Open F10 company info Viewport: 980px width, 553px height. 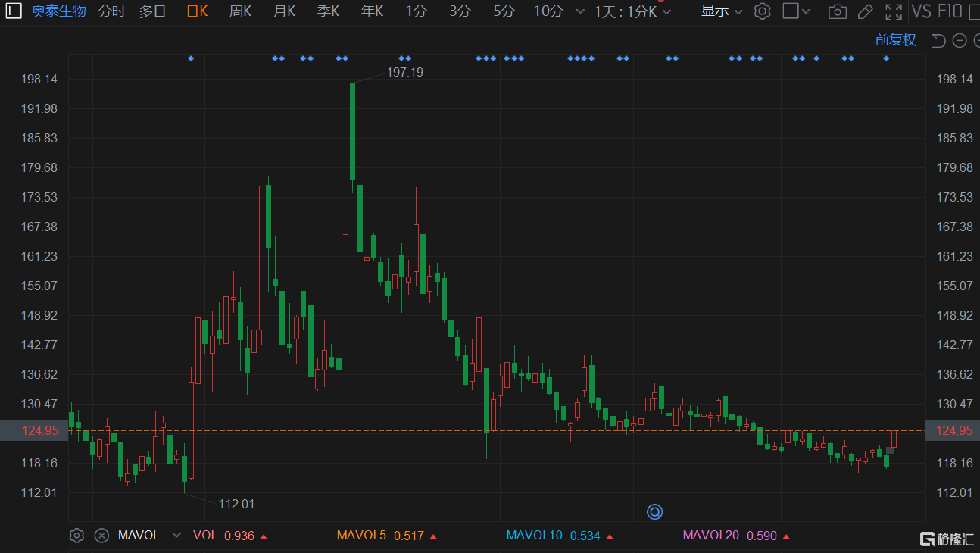(x=950, y=11)
